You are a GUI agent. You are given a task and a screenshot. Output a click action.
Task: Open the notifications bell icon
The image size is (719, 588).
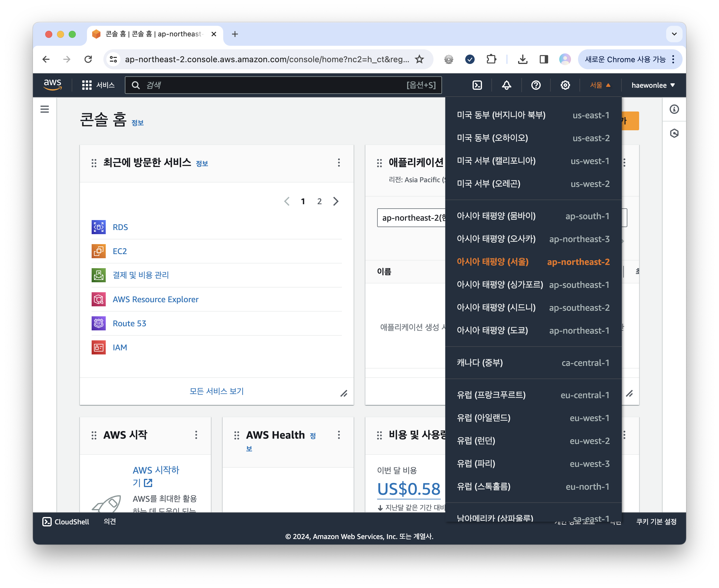[x=506, y=85]
